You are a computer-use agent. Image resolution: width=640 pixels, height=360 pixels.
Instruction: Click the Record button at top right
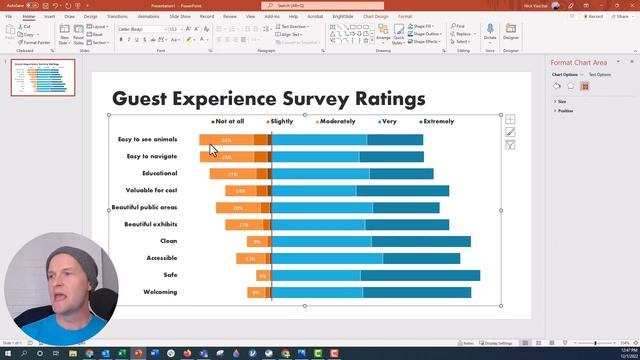tap(593, 16)
